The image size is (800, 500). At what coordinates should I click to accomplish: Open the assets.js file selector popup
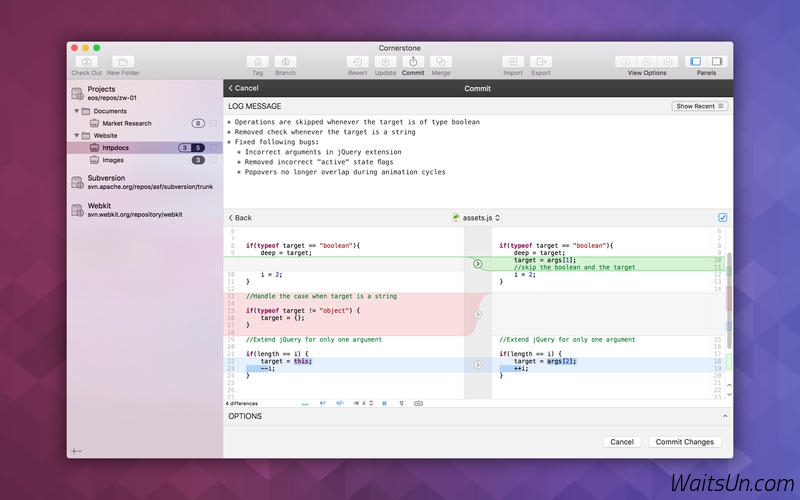[477, 218]
